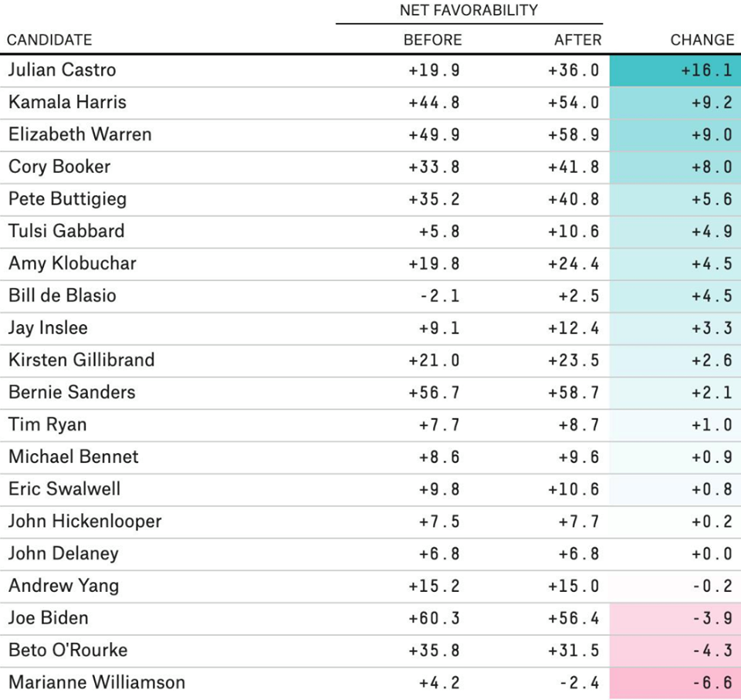Click John Delaney's +0.0 change value
741x700 pixels.
(x=712, y=553)
